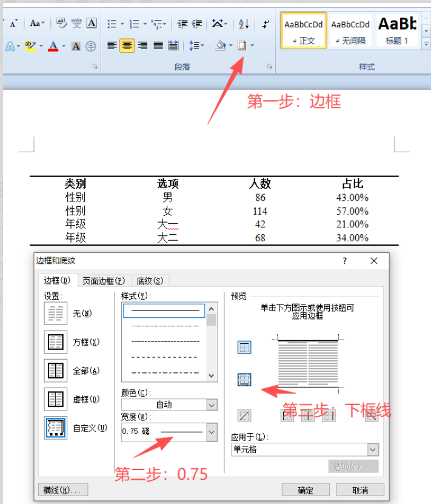Click the style list down scroll arrow
The height and width of the screenshot is (504, 431).
[212, 375]
